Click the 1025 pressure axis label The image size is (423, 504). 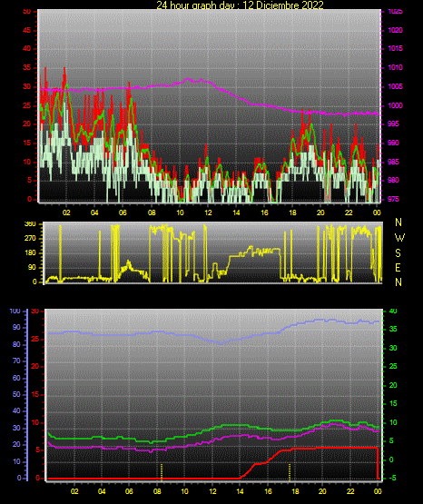click(395, 11)
